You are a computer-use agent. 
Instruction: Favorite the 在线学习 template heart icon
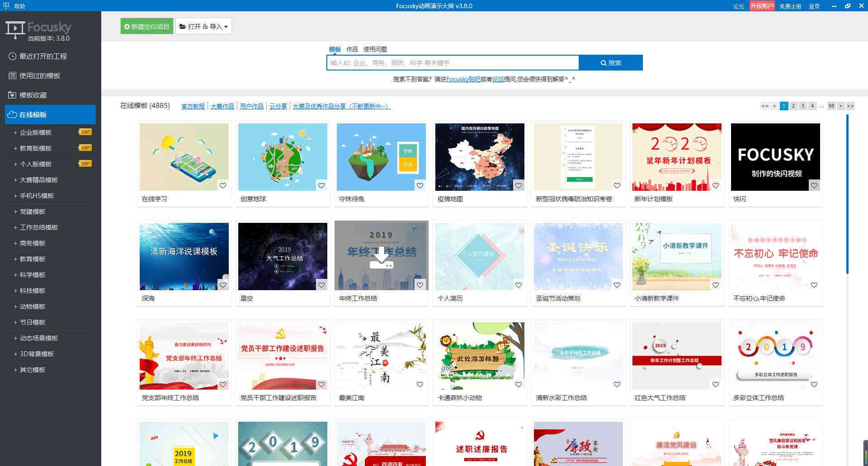[223, 185]
